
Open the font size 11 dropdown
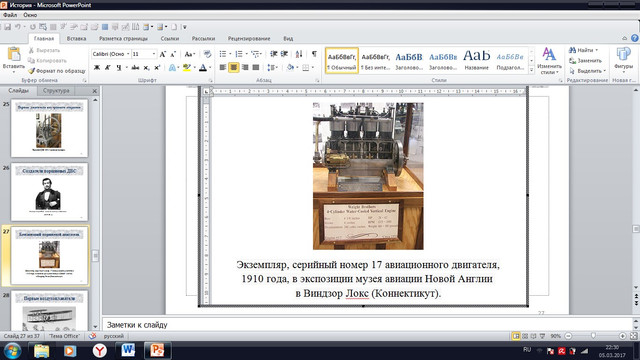pos(153,54)
